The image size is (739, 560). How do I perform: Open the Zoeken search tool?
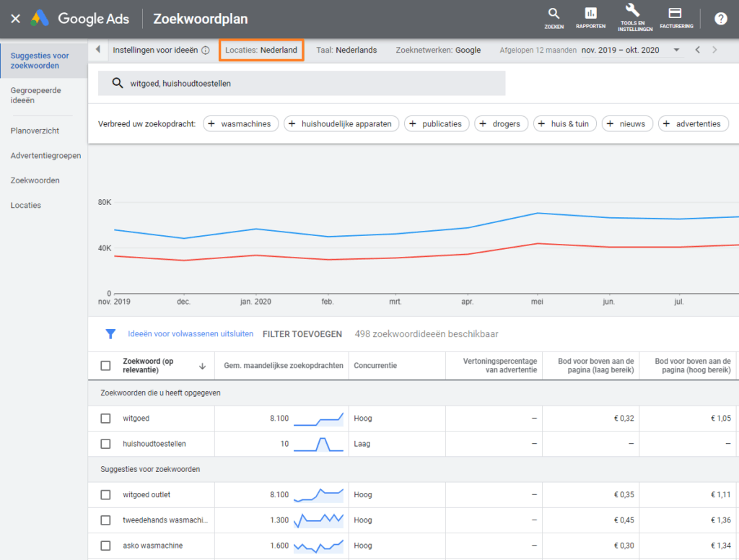click(x=554, y=19)
